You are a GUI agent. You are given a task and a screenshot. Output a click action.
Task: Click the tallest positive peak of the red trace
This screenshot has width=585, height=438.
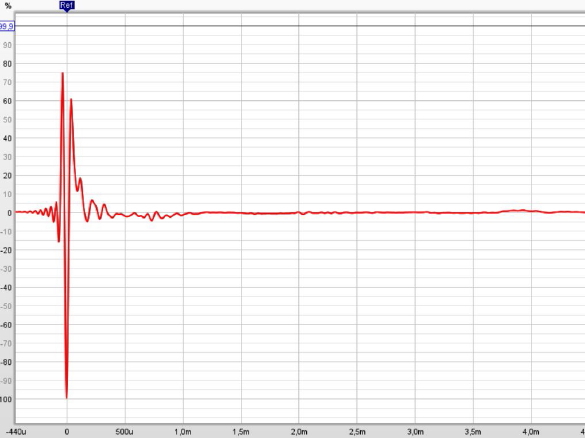tap(63, 73)
